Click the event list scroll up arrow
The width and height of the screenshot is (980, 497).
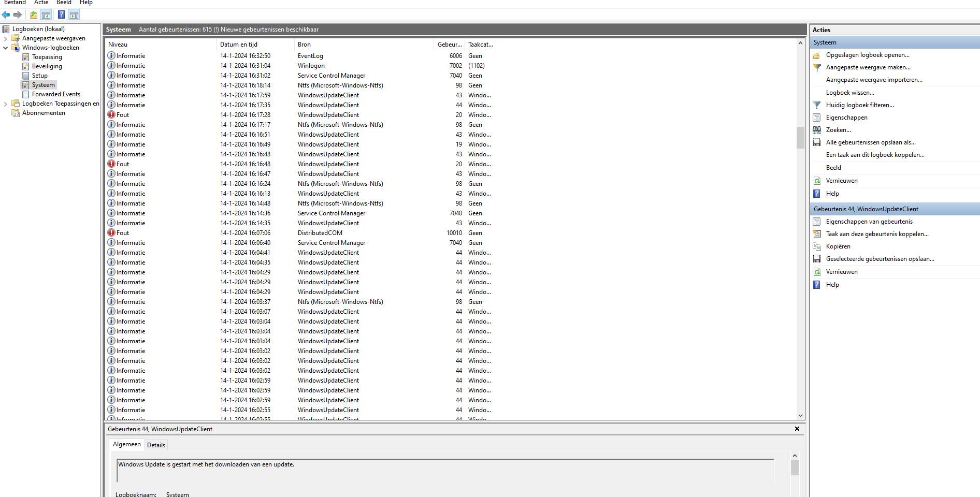coord(800,43)
